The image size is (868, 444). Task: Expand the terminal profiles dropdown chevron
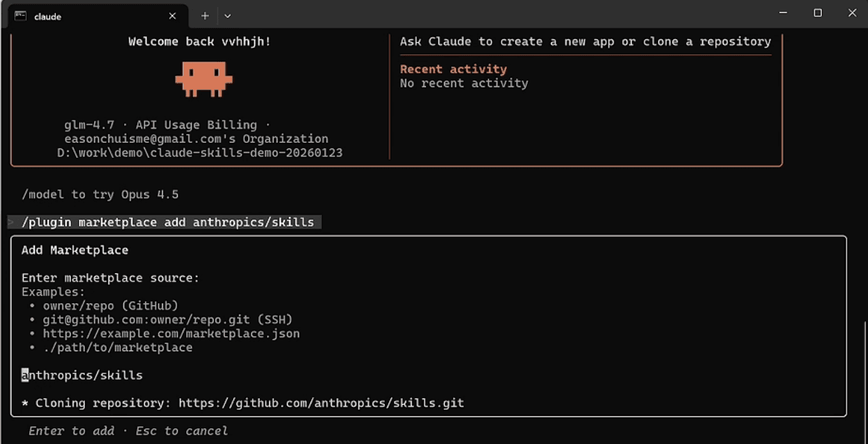(227, 16)
